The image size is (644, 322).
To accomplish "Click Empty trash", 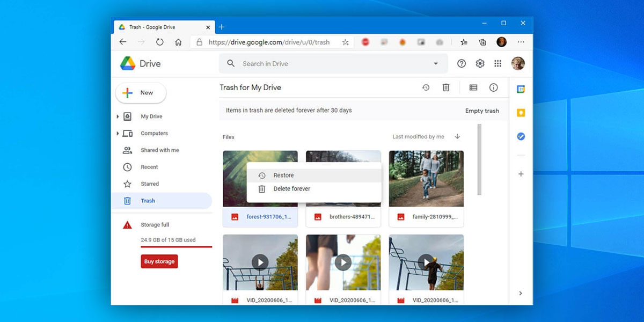I will pyautogui.click(x=482, y=111).
